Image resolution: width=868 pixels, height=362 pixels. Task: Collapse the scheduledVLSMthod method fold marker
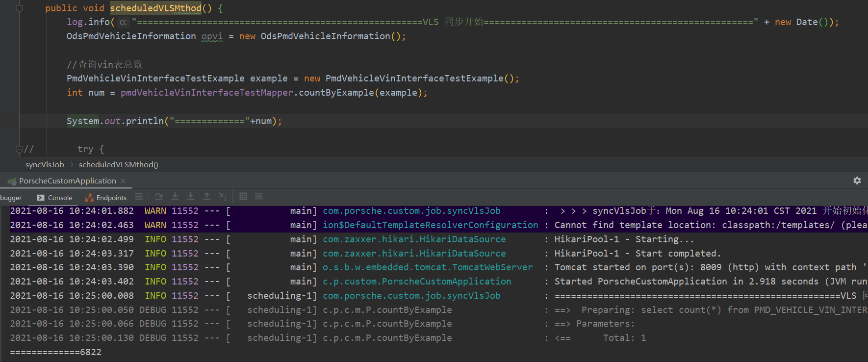[20, 8]
